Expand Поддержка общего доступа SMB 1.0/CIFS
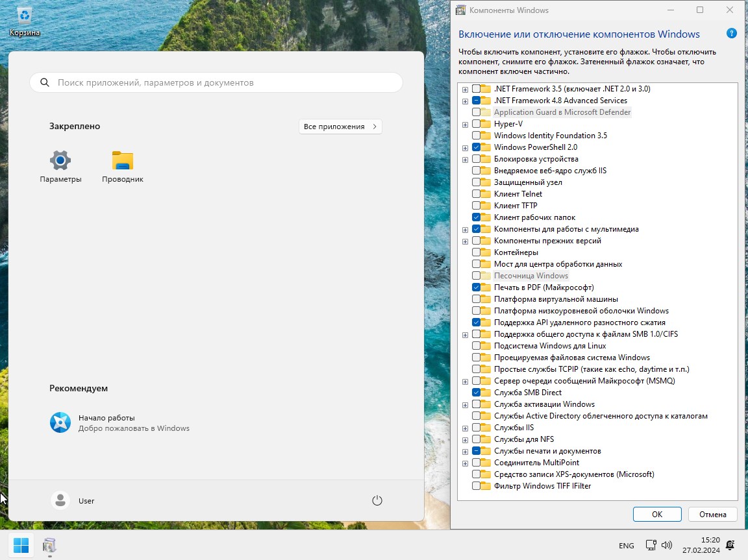 coord(465,335)
